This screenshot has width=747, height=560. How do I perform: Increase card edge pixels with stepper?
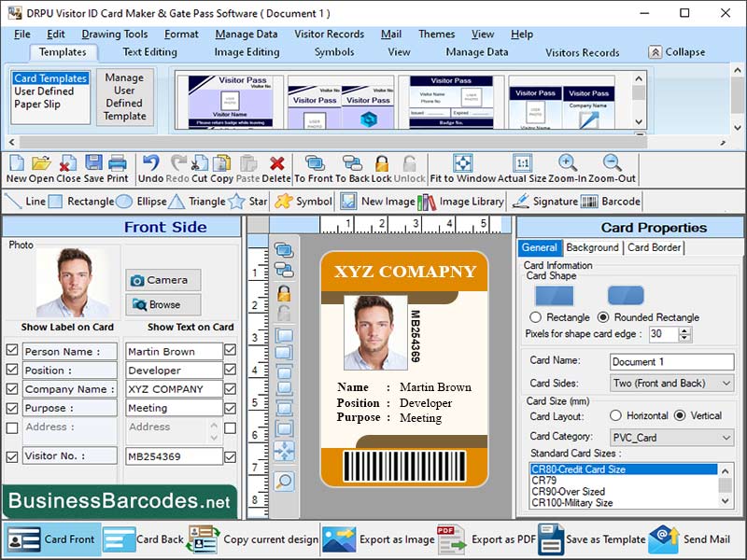point(682,329)
